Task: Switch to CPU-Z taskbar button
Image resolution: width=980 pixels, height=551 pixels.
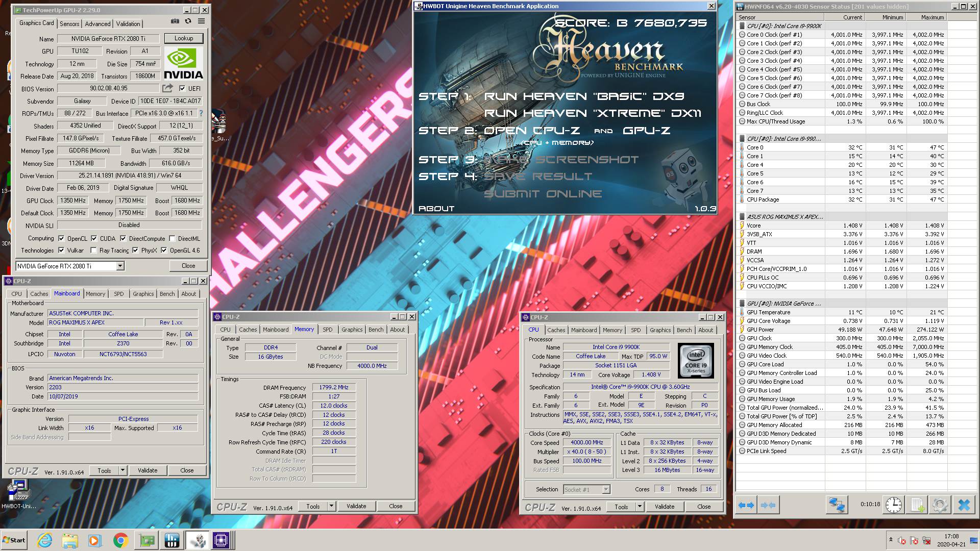Action: tap(223, 540)
